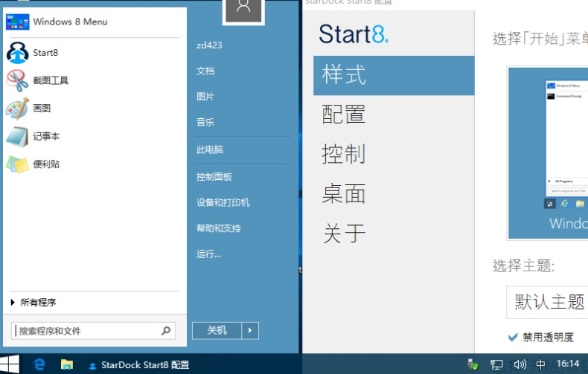Click the 关机 shutdown button
This screenshot has height=374, width=588.
point(217,331)
